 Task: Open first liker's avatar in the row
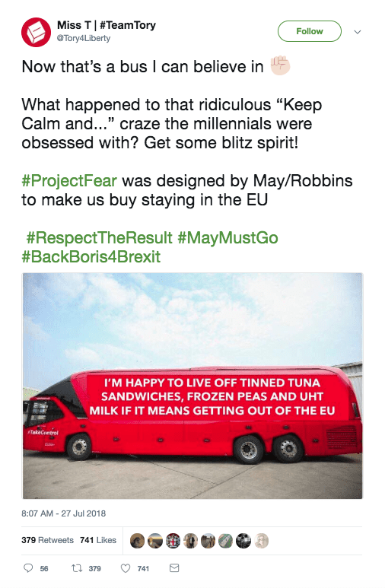137,541
